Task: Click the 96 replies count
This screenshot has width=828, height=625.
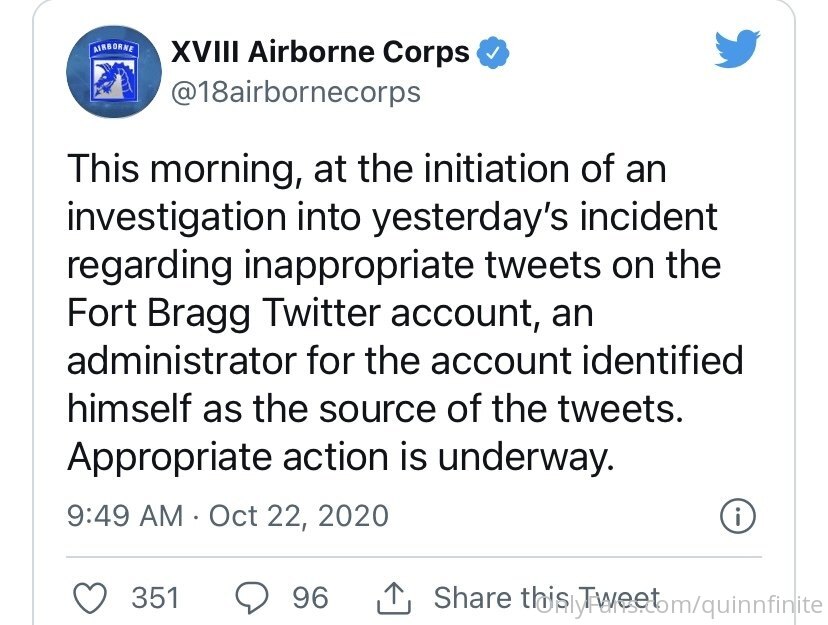Action: point(310,598)
